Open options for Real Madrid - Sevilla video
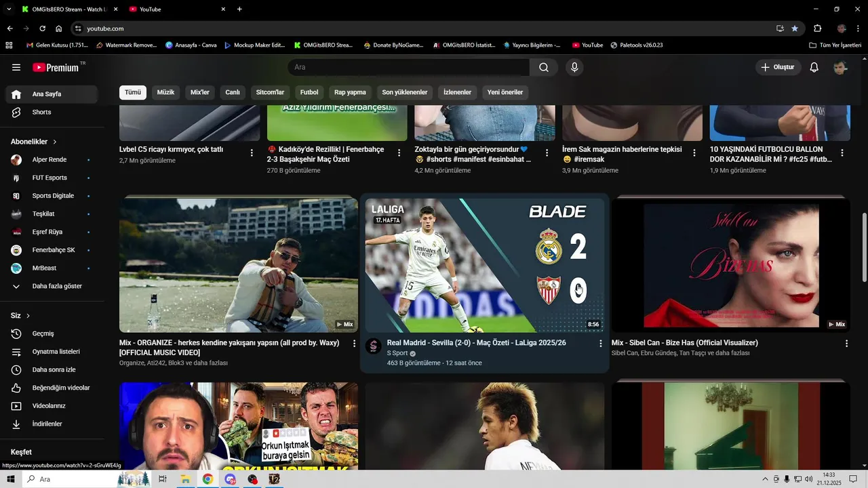Screen dimensions: 868x488 click(x=600, y=344)
